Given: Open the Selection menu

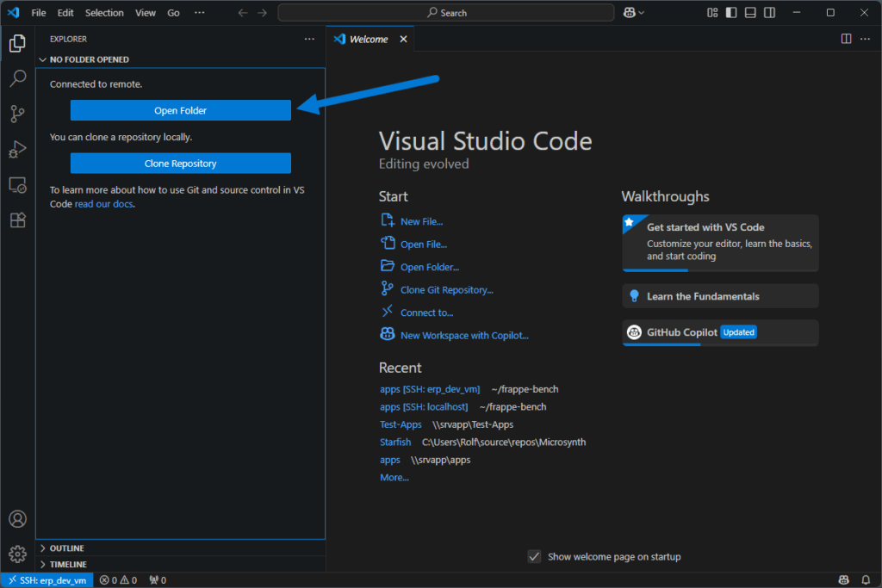Looking at the screenshot, I should [104, 12].
